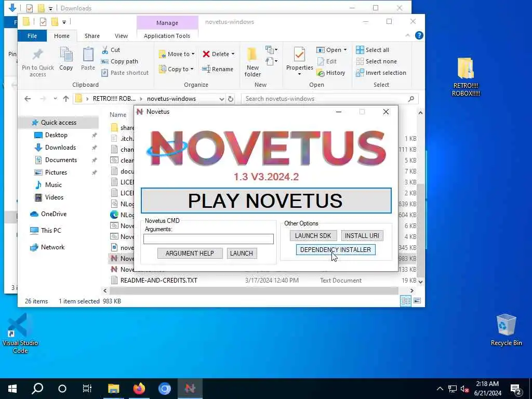Go back with Explorer back arrow
This screenshot has width=532, height=399.
click(x=28, y=99)
